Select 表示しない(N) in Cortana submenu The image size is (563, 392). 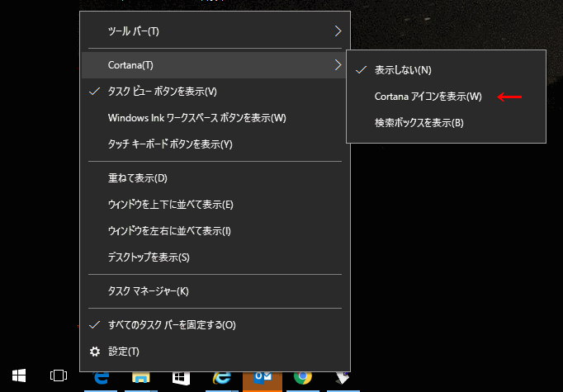[x=446, y=70]
